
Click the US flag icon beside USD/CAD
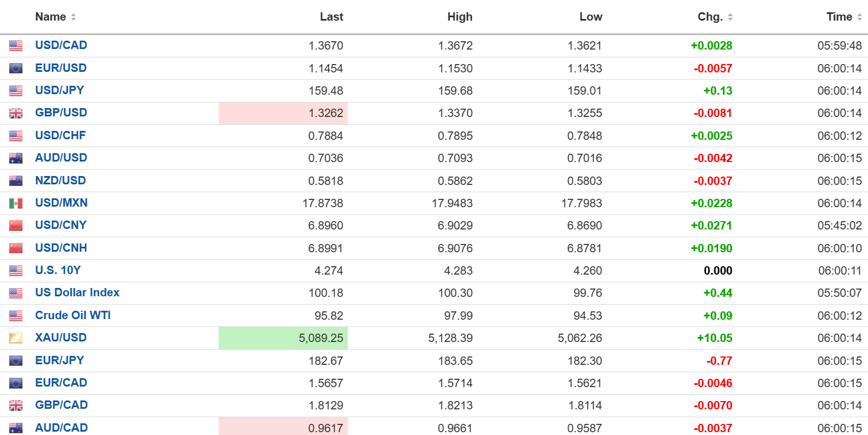[x=16, y=46]
